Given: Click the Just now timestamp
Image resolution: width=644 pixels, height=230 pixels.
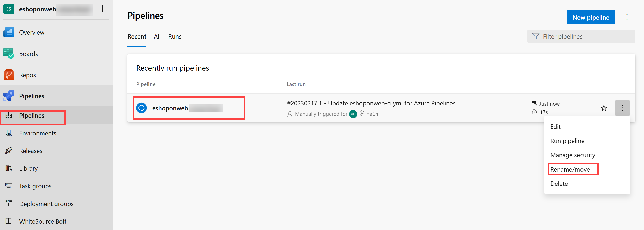Looking at the screenshot, I should pyautogui.click(x=549, y=104).
